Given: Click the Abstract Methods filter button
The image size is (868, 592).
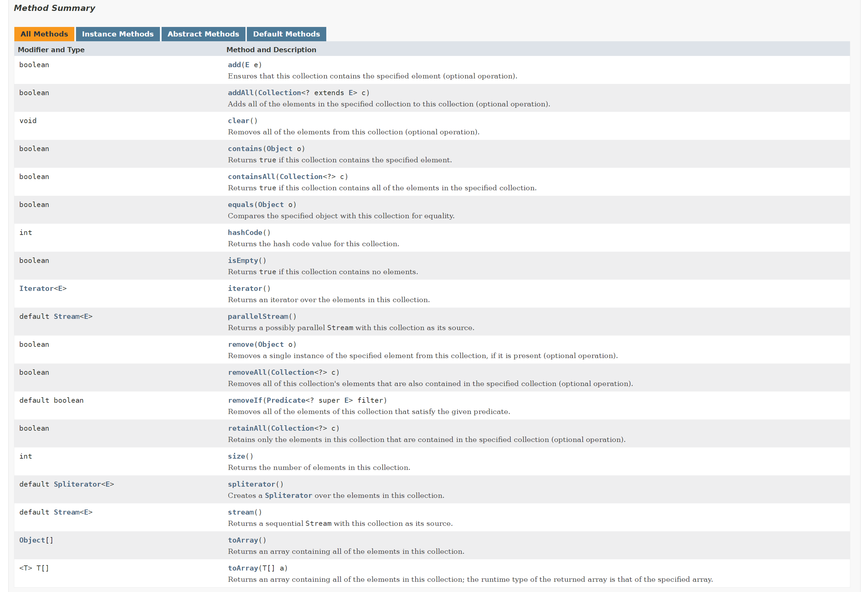Looking at the screenshot, I should coord(203,33).
